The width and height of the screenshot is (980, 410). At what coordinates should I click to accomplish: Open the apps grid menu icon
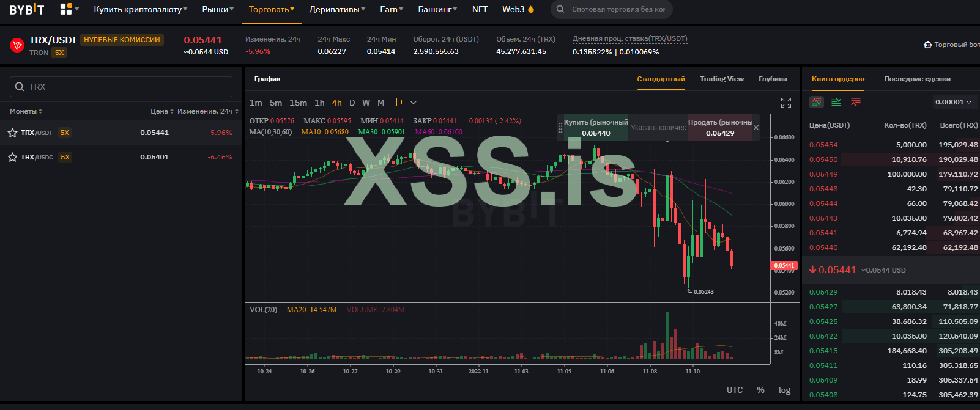(66, 9)
